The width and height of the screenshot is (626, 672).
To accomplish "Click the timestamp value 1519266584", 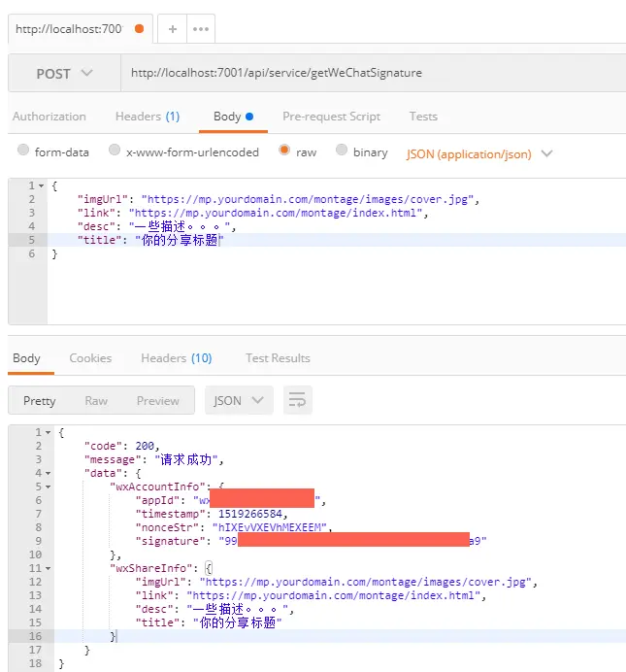I will pyautogui.click(x=250, y=514).
